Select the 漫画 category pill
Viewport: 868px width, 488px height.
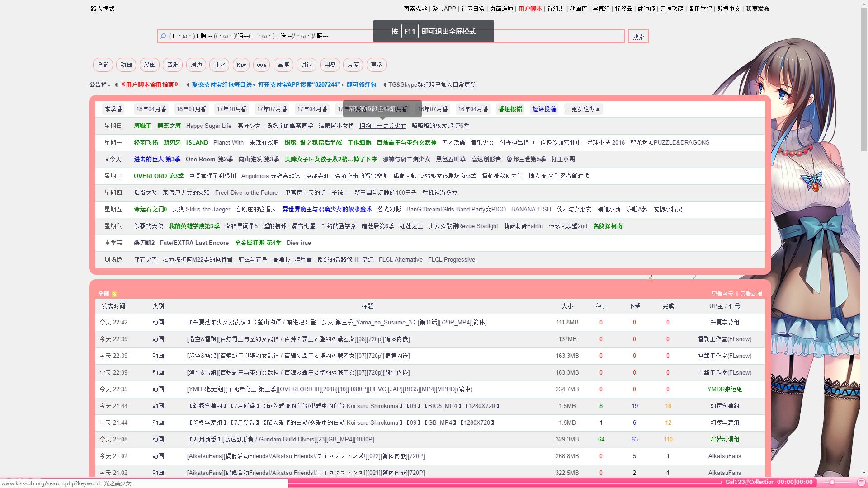coord(150,65)
